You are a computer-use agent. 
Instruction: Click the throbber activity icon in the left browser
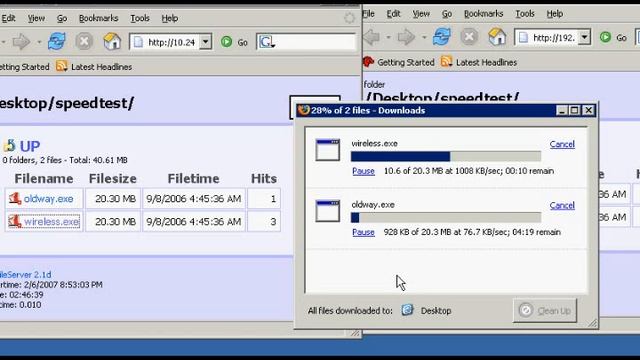pyautogui.click(x=349, y=18)
